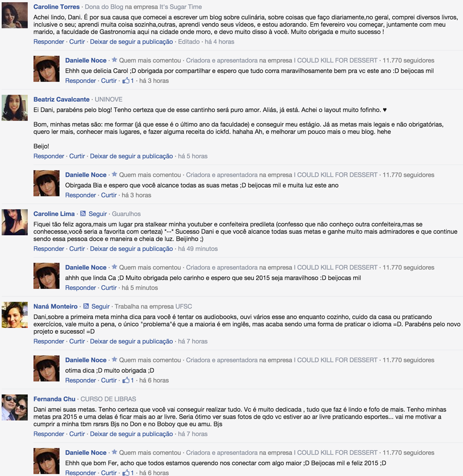
Task: Open Fernanda Chu profile thumbnail
Action: (x=14, y=407)
